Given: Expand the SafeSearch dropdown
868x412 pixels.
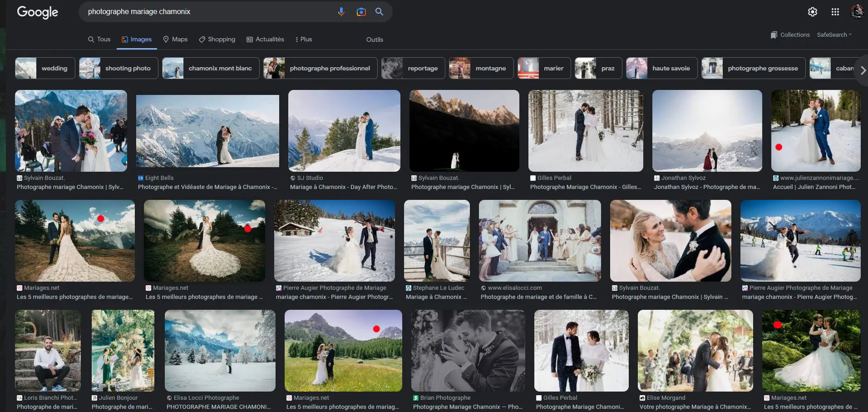Looking at the screenshot, I should coord(834,35).
